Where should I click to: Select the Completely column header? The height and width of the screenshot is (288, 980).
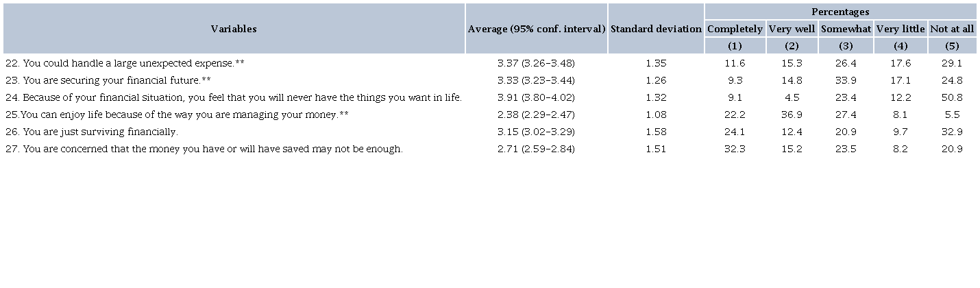click(x=735, y=29)
